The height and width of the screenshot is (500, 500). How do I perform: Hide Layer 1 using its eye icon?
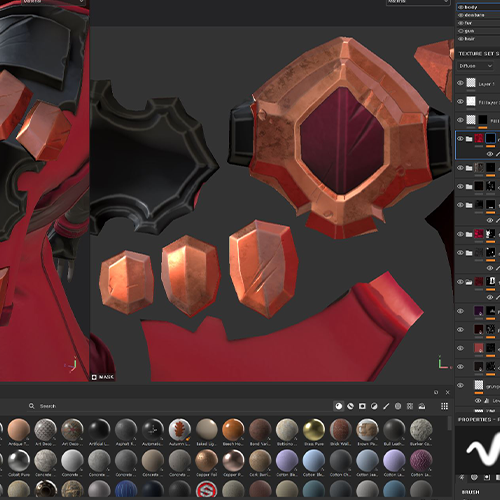460,83
